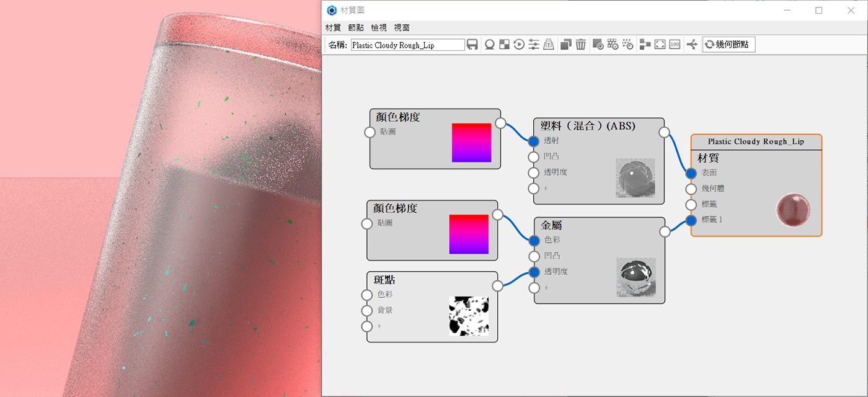Click the 貼圖 socket on lower 顏色梯度 node

click(x=368, y=223)
